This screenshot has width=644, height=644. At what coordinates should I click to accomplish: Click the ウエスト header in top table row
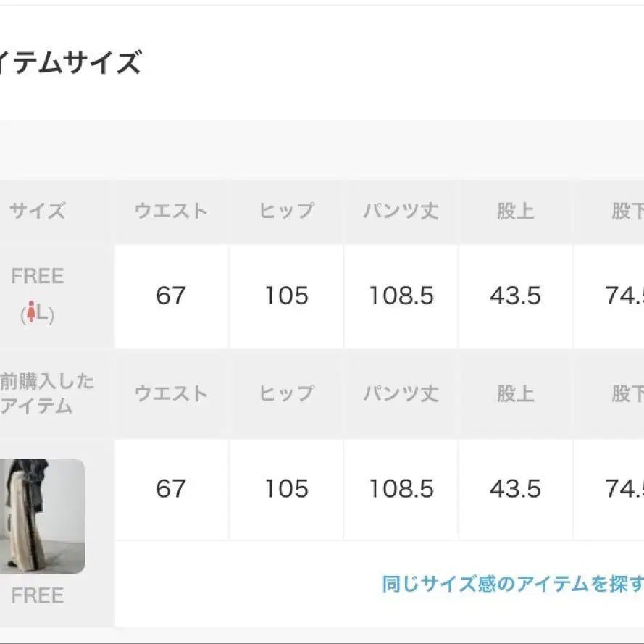tap(171, 211)
